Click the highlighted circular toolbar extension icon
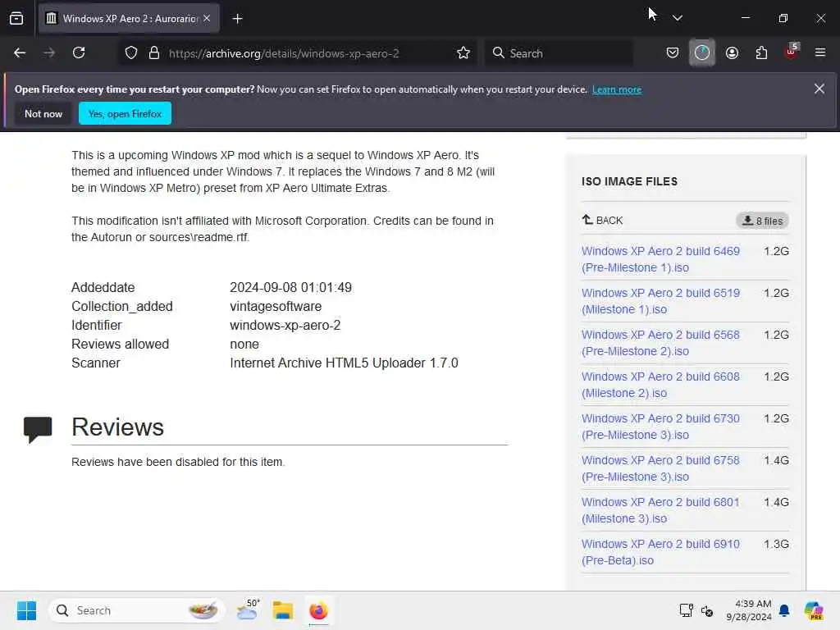 [702, 53]
